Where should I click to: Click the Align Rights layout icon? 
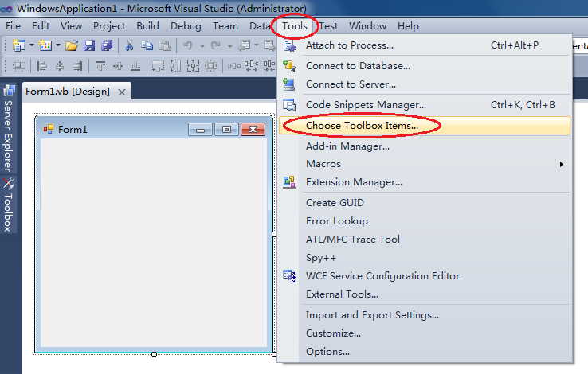pos(77,66)
